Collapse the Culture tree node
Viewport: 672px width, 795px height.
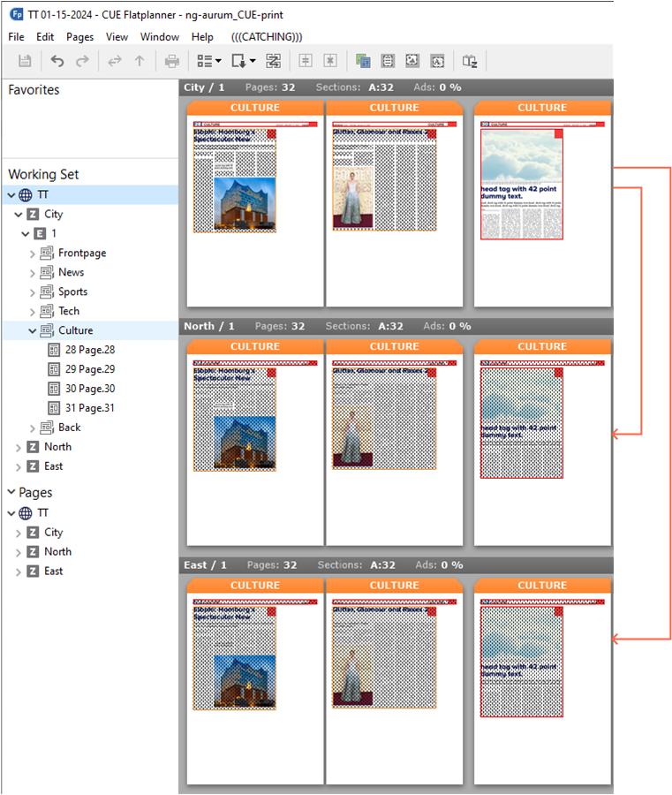click(34, 330)
